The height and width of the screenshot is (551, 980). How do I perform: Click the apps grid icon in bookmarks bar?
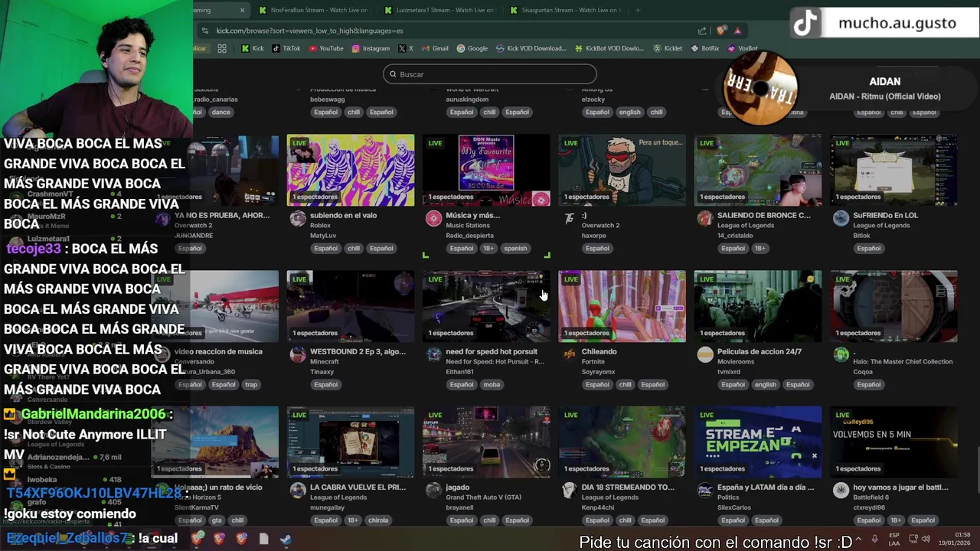click(x=222, y=48)
